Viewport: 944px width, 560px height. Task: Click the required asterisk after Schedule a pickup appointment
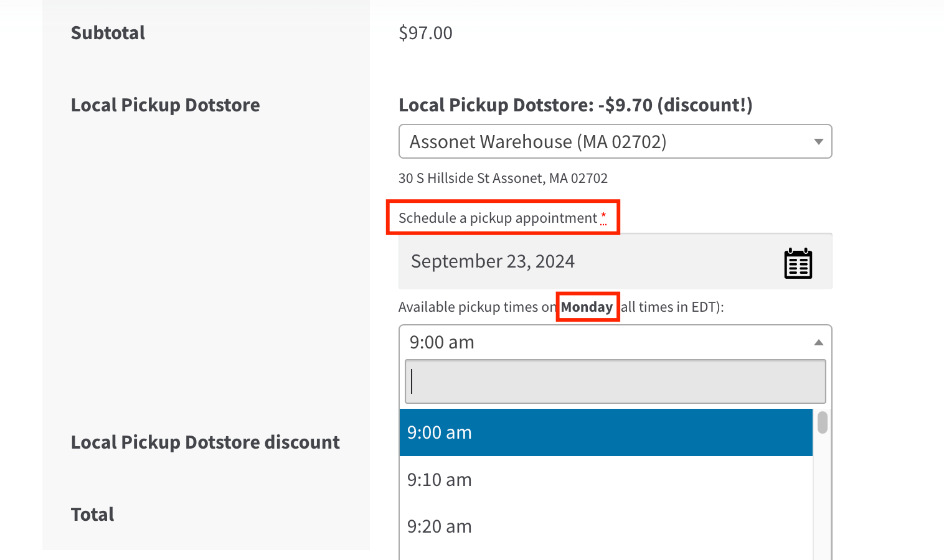click(603, 217)
